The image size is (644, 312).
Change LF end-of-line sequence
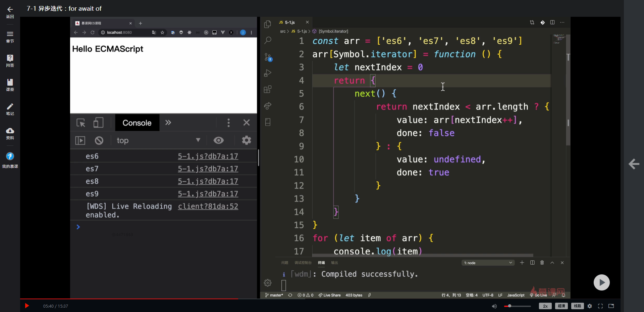(x=500, y=295)
